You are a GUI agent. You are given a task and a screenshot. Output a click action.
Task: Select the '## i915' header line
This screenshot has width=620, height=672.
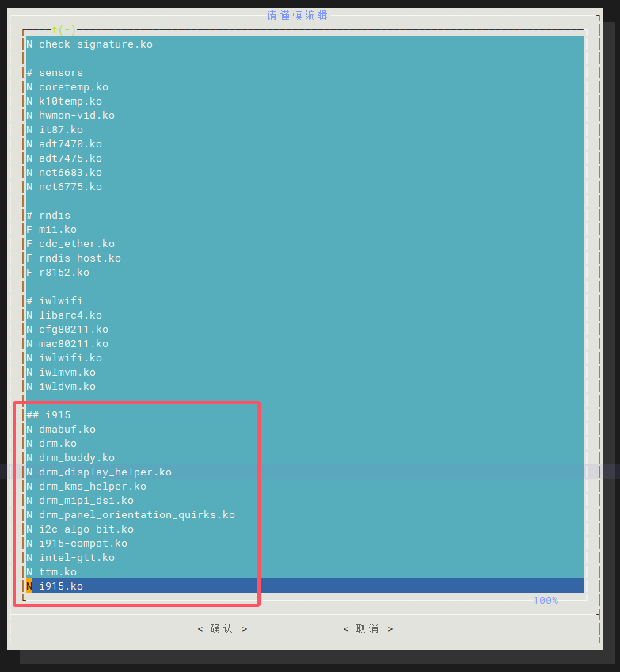[x=48, y=414]
